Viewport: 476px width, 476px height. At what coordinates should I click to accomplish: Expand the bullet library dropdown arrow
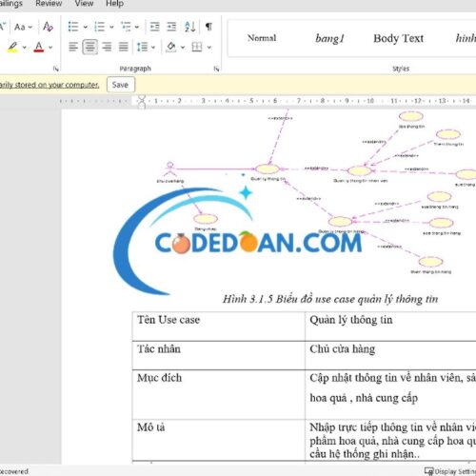pyautogui.click(x=85, y=27)
